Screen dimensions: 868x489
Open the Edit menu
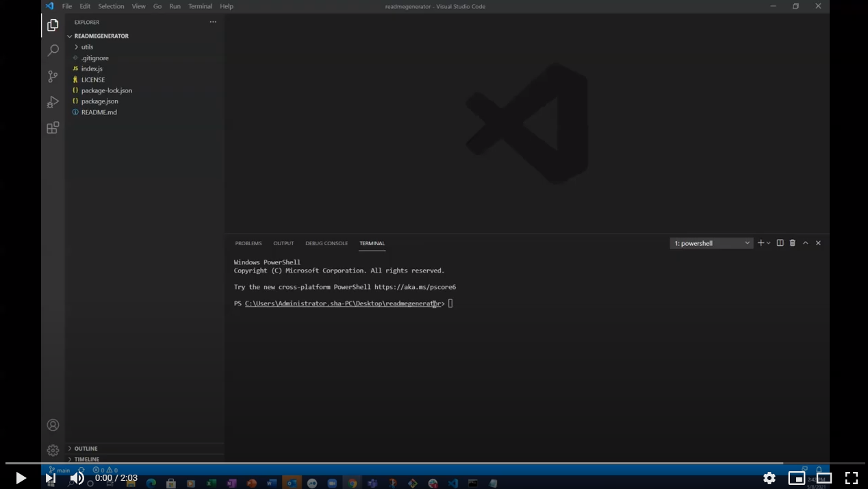85,6
